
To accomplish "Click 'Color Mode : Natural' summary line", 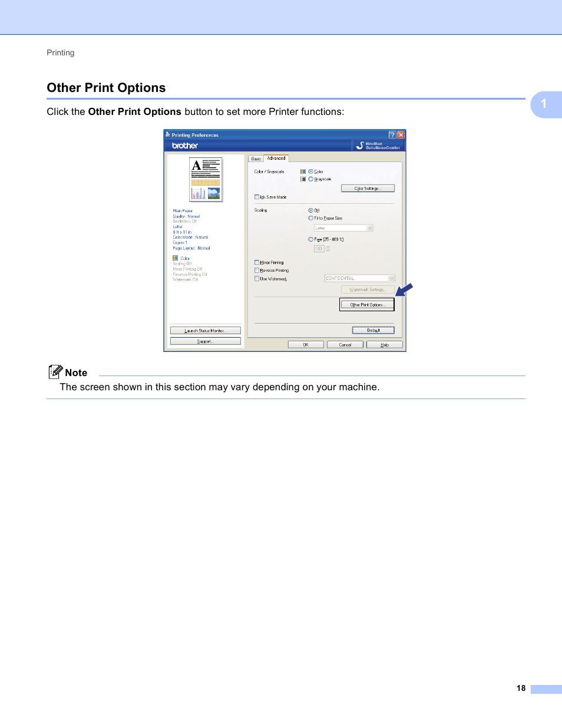I will point(190,238).
